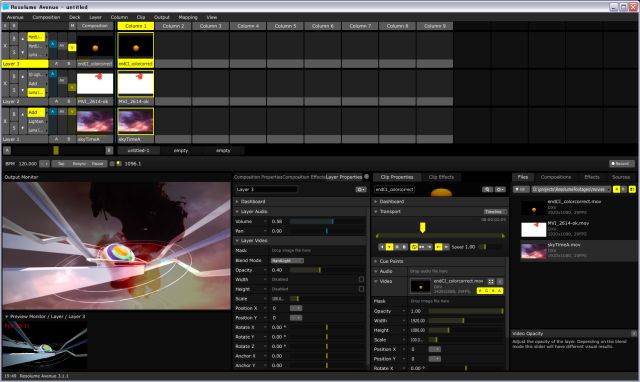Image resolution: width=640 pixels, height=382 pixels.
Task: Toggle the Layer 2 blue A audio button
Action: 53,74
